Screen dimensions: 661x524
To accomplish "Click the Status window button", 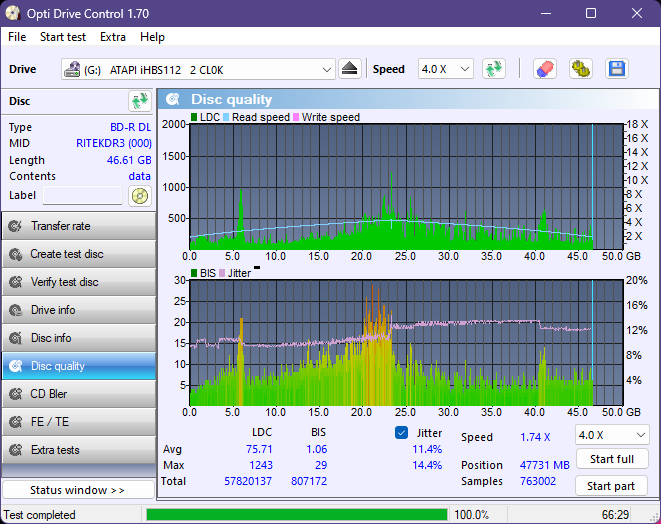I will tap(78, 490).
